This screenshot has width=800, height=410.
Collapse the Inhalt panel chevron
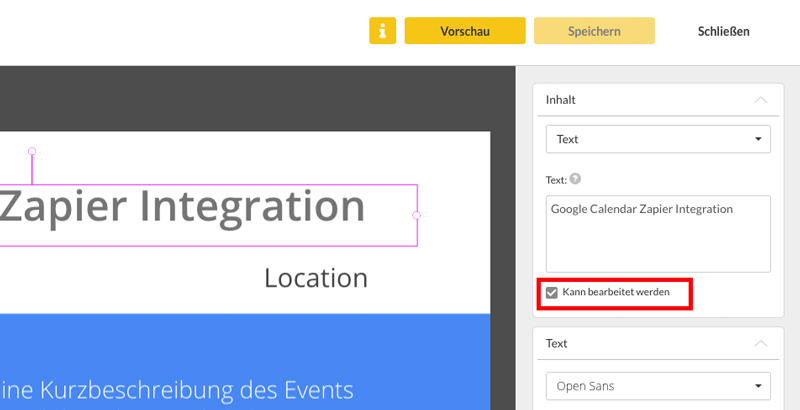coord(761,99)
